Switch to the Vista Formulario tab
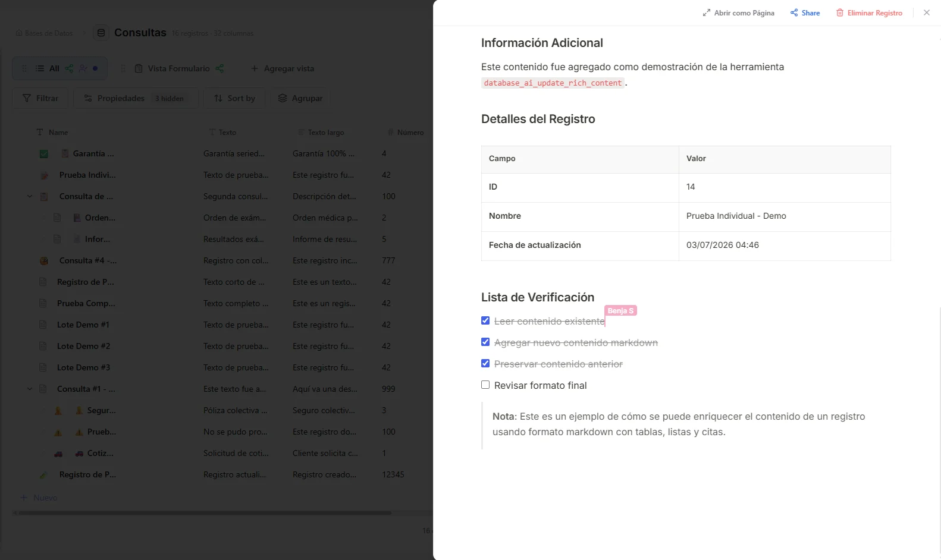The image size is (941, 560). pyautogui.click(x=179, y=68)
